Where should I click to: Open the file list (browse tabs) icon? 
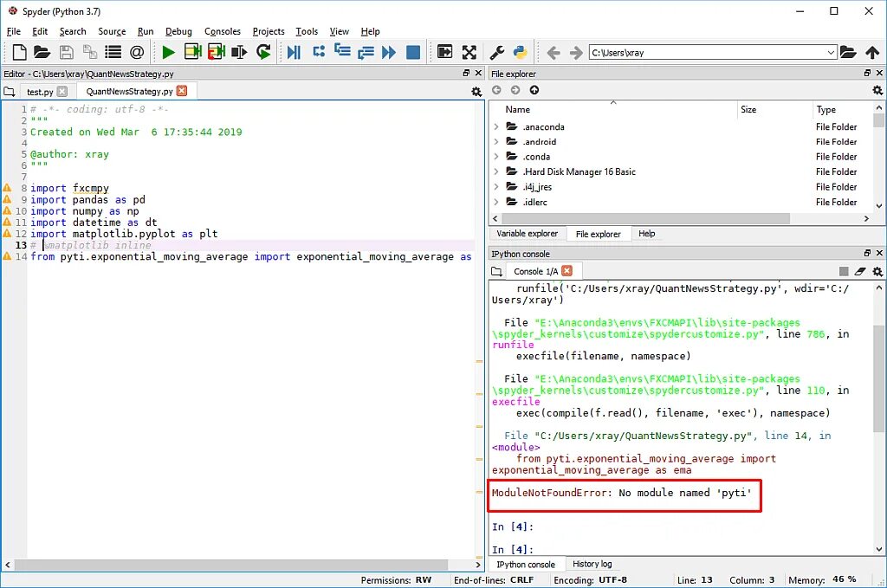113,53
